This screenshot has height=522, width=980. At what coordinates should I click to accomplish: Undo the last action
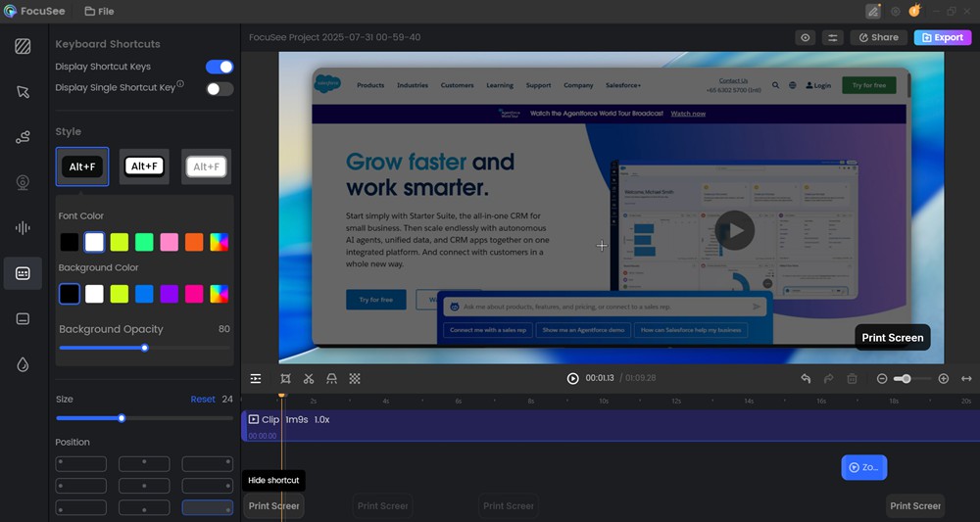(x=806, y=378)
